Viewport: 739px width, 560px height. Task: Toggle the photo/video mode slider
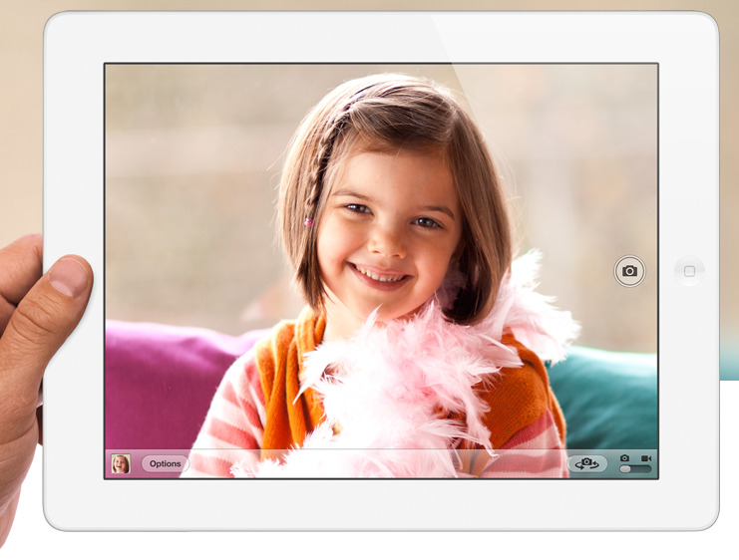click(x=635, y=468)
